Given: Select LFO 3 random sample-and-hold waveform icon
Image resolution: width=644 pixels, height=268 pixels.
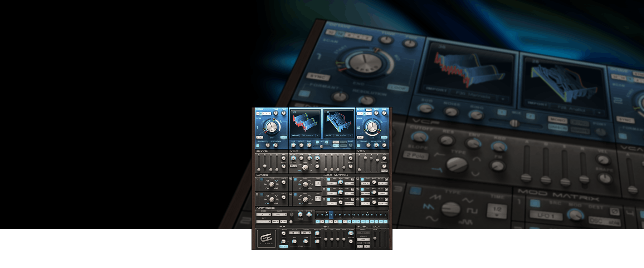Looking at the screenshot, I should pos(310,188).
